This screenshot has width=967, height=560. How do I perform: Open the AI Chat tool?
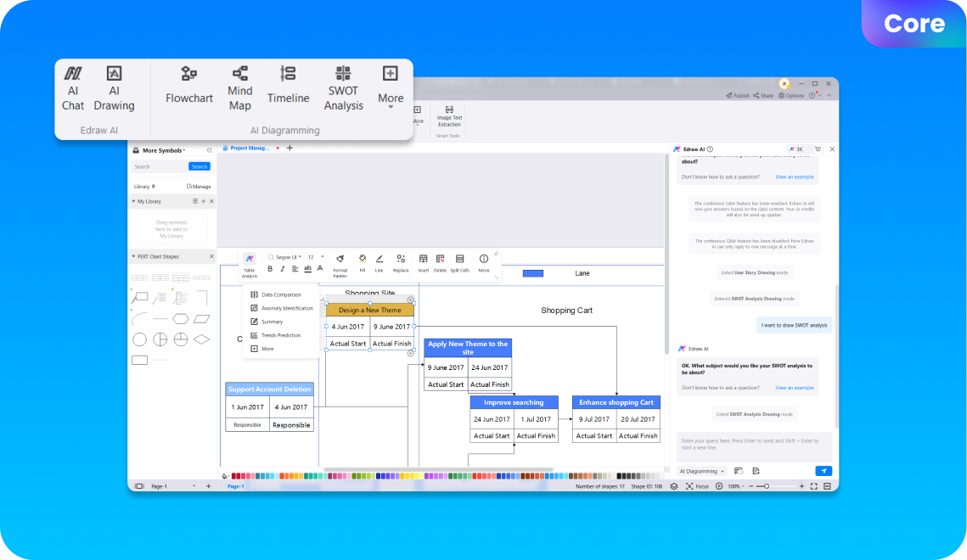click(73, 89)
